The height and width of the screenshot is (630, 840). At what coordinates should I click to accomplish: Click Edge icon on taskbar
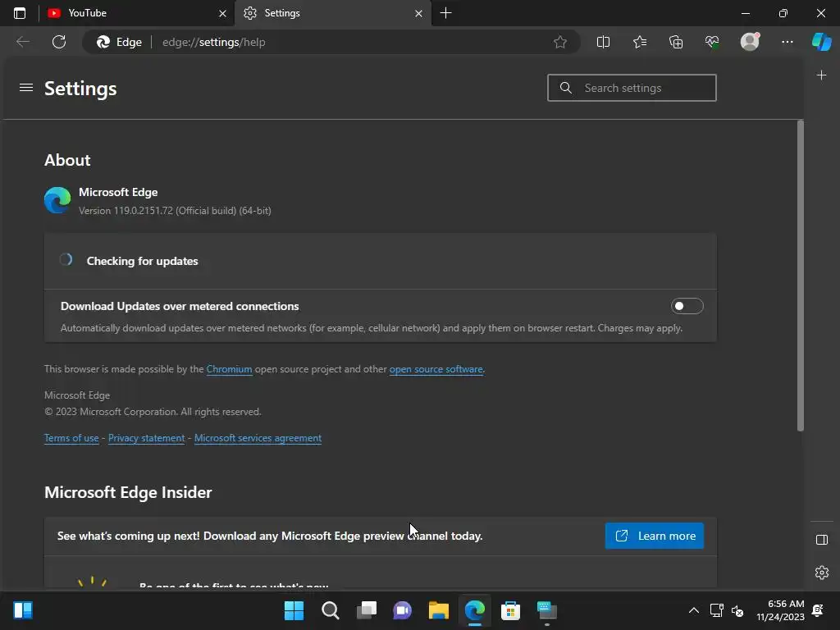pyautogui.click(x=475, y=610)
